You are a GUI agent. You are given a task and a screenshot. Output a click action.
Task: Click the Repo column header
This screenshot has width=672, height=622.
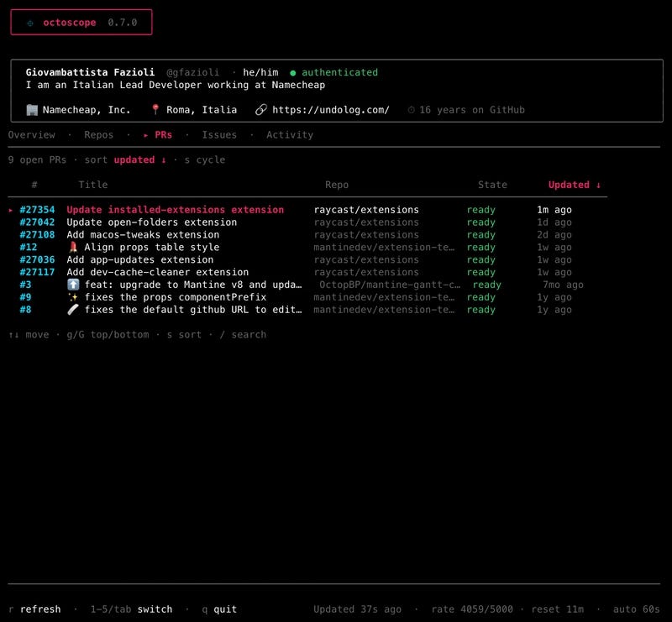[x=337, y=185]
